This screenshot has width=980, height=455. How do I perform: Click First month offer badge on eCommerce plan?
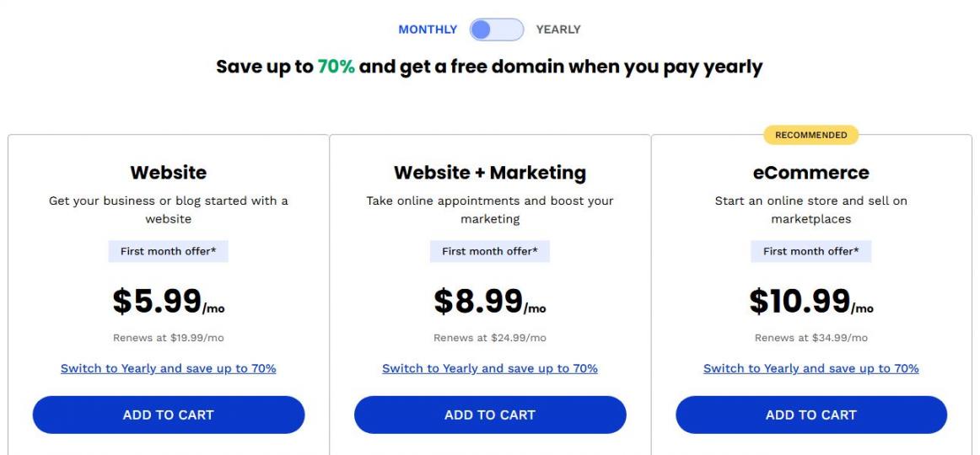(811, 251)
